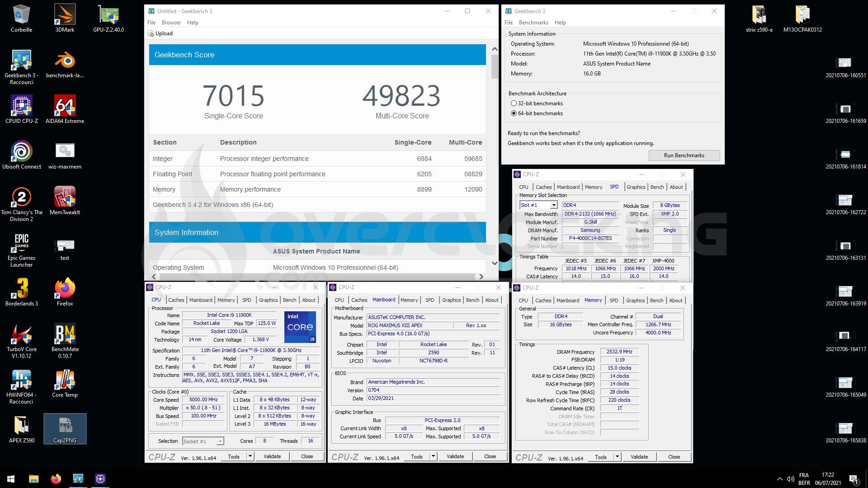
Task: Click Geekbench results horizontal scrollbar
Action: [x=317, y=277]
